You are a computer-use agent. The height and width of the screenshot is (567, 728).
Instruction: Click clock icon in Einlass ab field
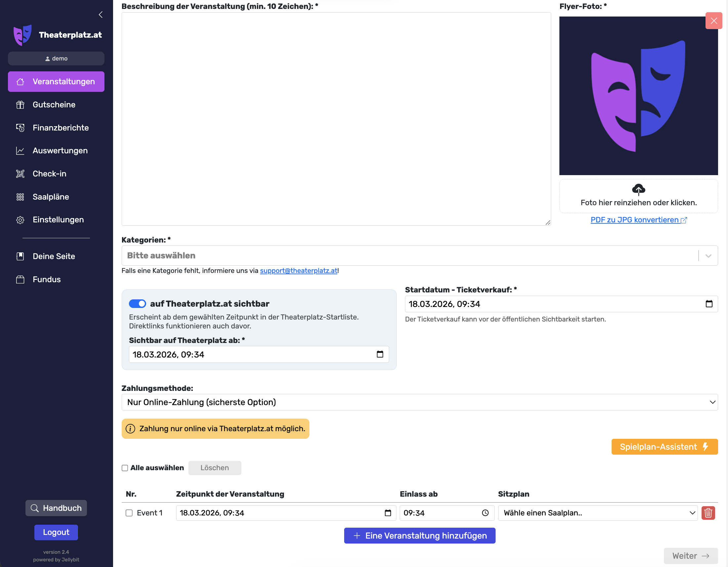pos(485,513)
